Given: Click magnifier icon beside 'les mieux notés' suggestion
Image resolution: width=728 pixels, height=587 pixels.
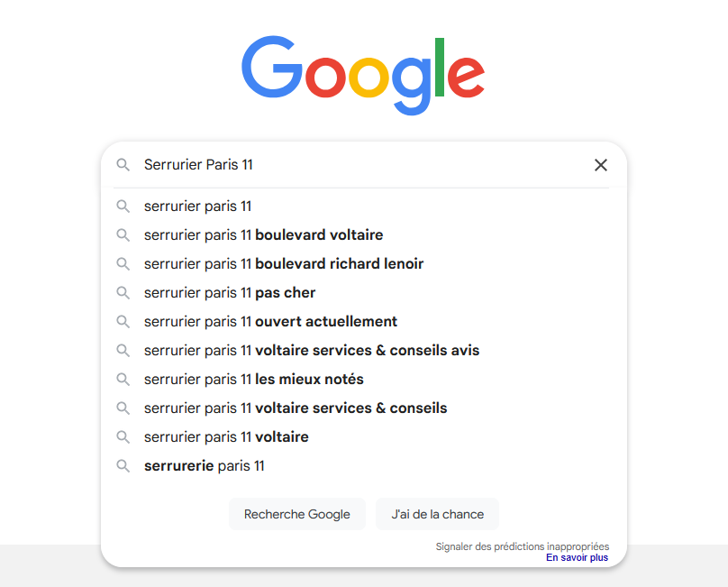Looking at the screenshot, I should coord(123,380).
